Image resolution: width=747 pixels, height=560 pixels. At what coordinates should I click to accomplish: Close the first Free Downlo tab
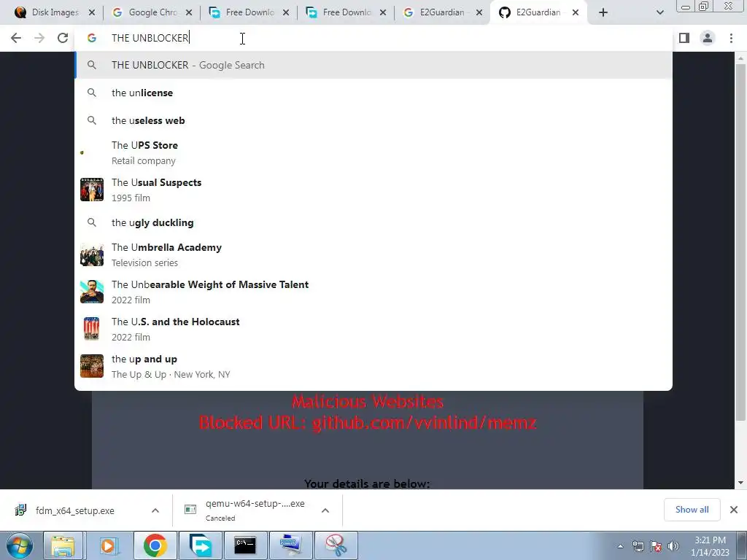click(286, 12)
